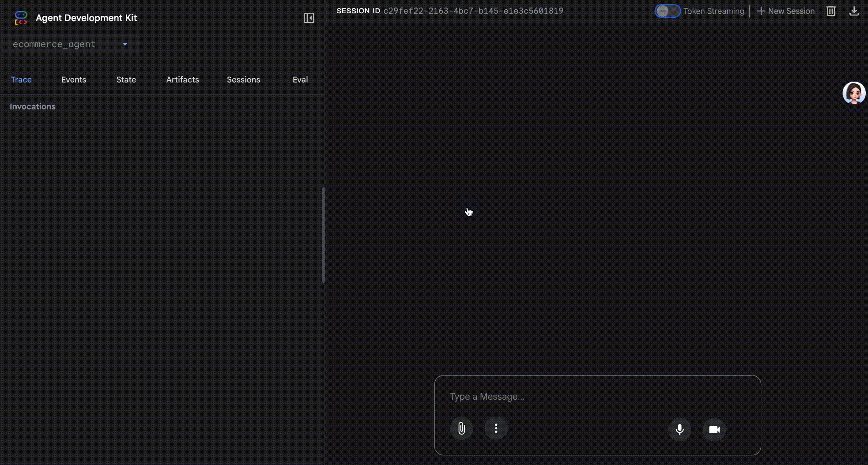868x465 pixels.
Task: Enable Token Streaming
Action: (667, 11)
